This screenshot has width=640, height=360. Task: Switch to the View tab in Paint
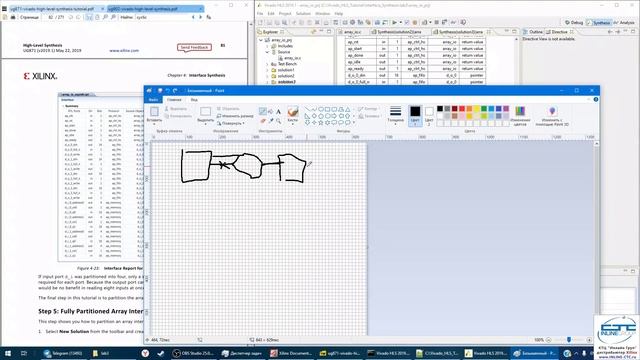tap(194, 100)
